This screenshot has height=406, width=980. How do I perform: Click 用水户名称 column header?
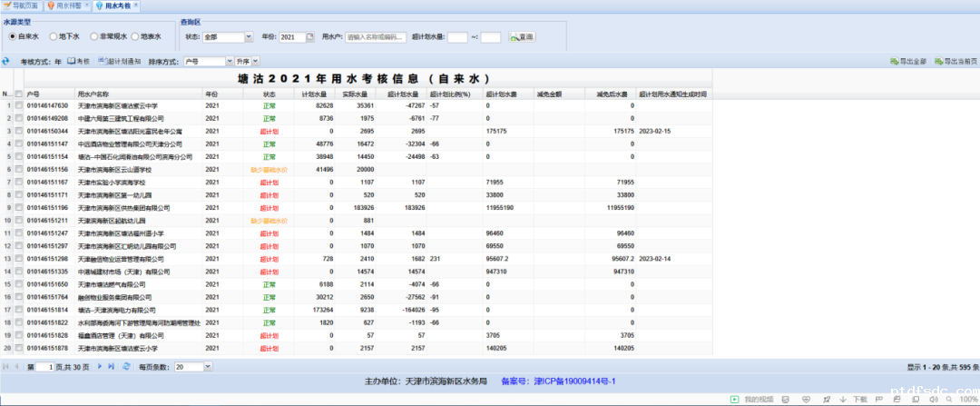(x=139, y=94)
